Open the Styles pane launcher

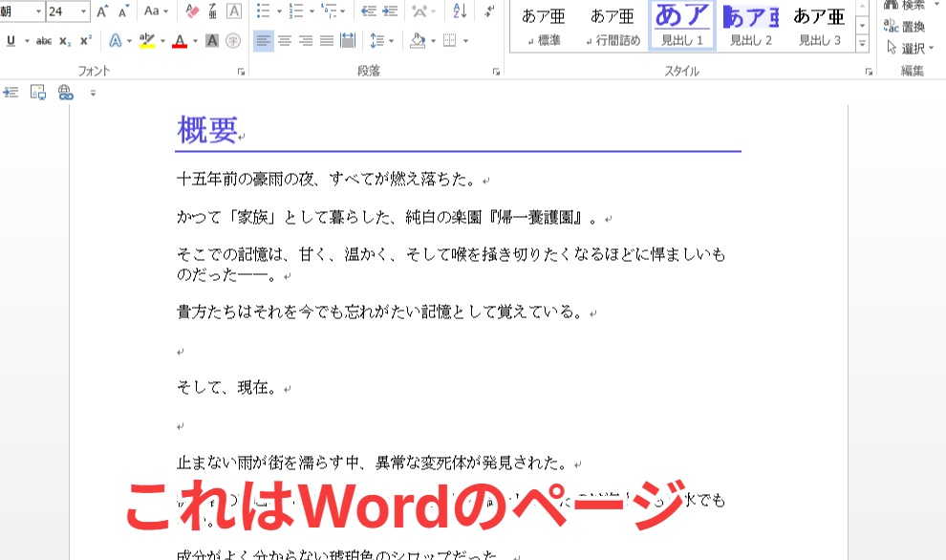[869, 72]
